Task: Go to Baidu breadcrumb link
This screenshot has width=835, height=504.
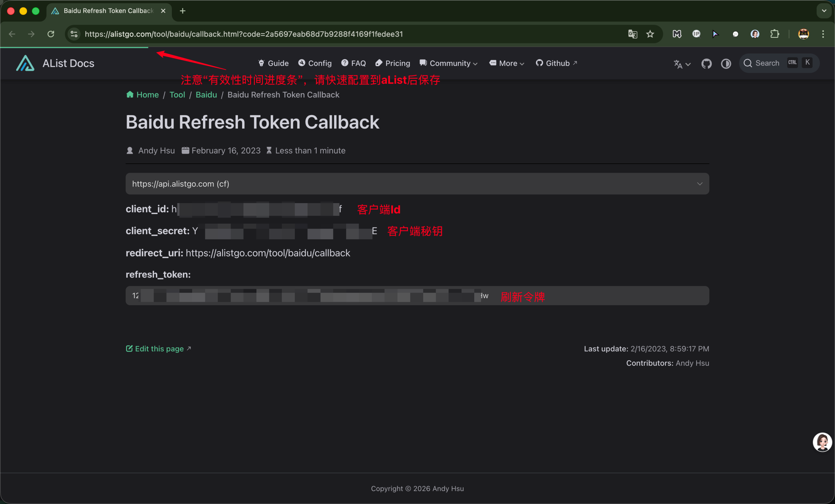Action: (x=206, y=95)
